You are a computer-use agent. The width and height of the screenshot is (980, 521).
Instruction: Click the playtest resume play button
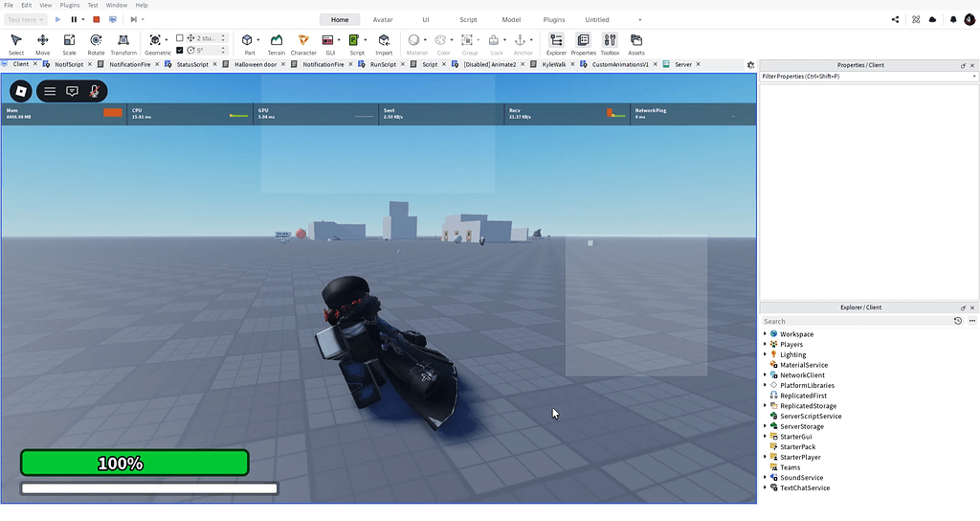(57, 19)
